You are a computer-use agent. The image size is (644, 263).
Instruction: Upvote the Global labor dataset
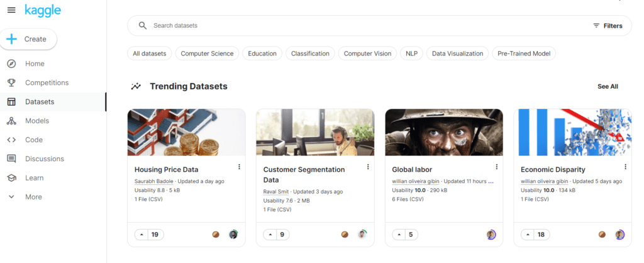tap(399, 235)
